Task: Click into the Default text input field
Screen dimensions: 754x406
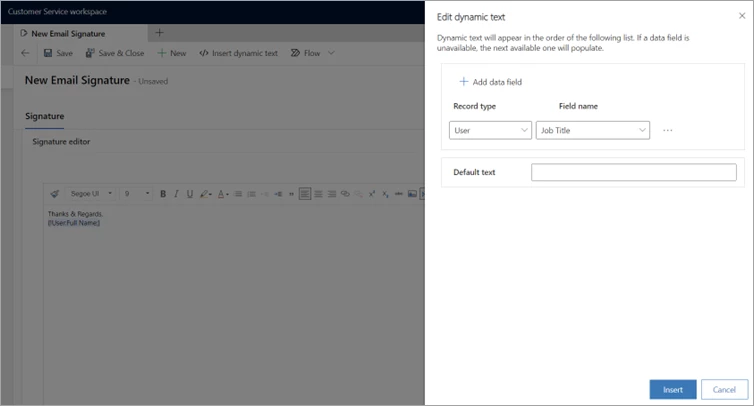Action: pos(633,172)
